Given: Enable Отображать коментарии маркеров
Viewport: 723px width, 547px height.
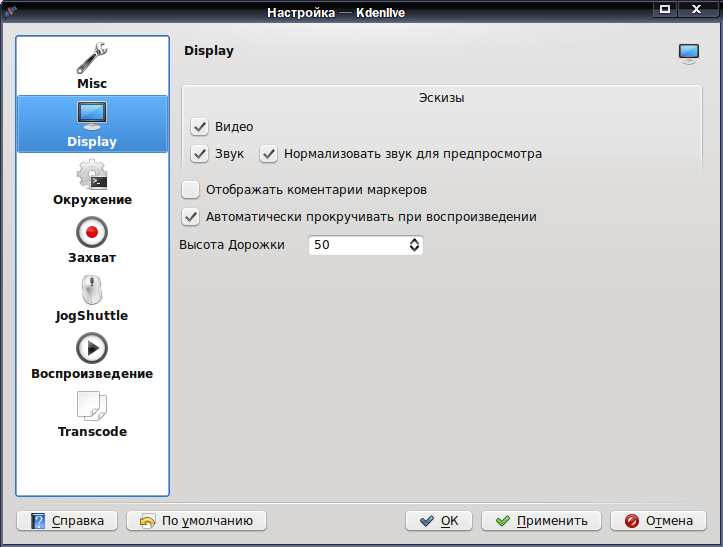Looking at the screenshot, I should [x=190, y=190].
